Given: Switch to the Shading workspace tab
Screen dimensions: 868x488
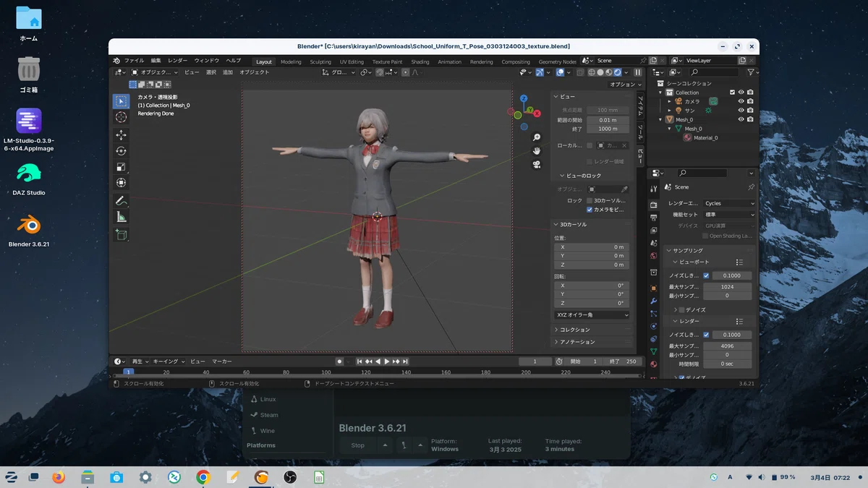Looking at the screenshot, I should (x=420, y=61).
